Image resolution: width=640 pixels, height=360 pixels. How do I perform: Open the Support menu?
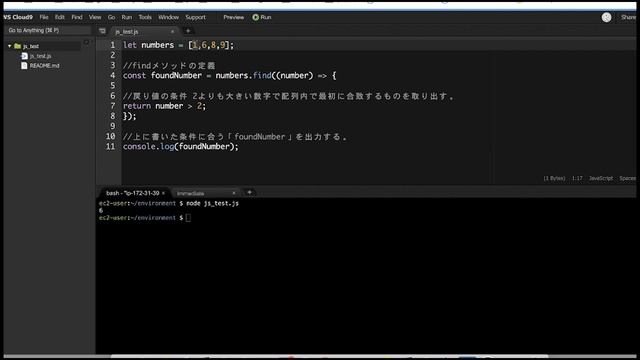[196, 17]
